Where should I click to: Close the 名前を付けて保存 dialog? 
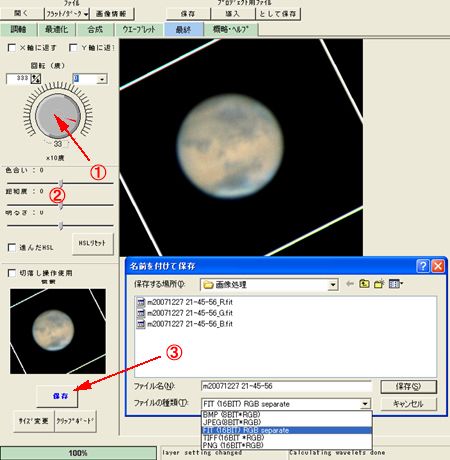coord(438,266)
